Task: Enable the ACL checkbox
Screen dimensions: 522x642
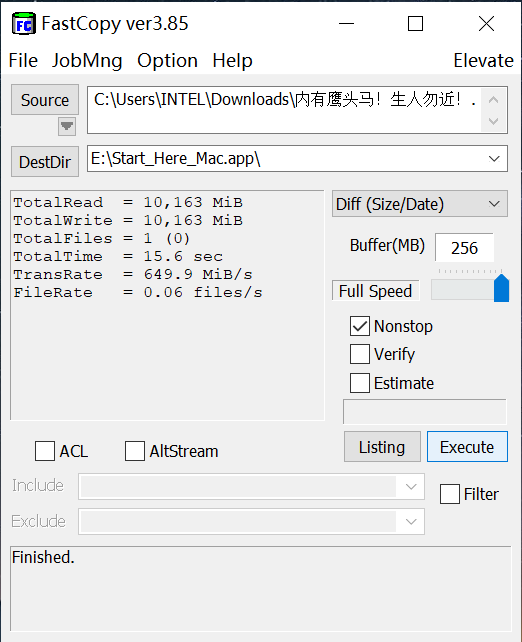Action: [x=45, y=451]
